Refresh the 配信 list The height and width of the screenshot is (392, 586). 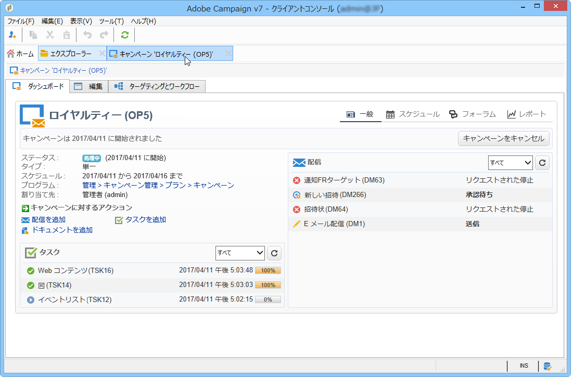click(542, 163)
